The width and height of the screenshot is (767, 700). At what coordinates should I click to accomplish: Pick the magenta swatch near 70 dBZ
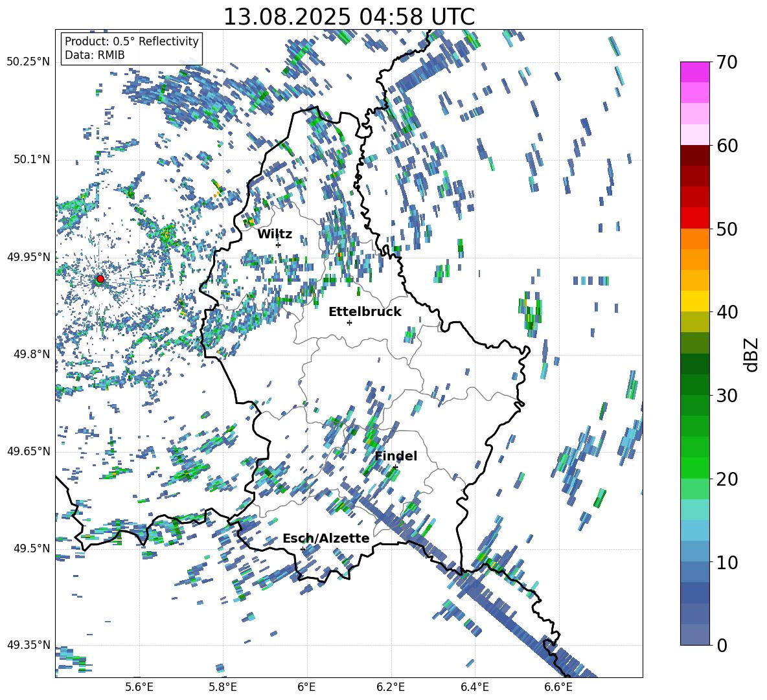coord(694,72)
